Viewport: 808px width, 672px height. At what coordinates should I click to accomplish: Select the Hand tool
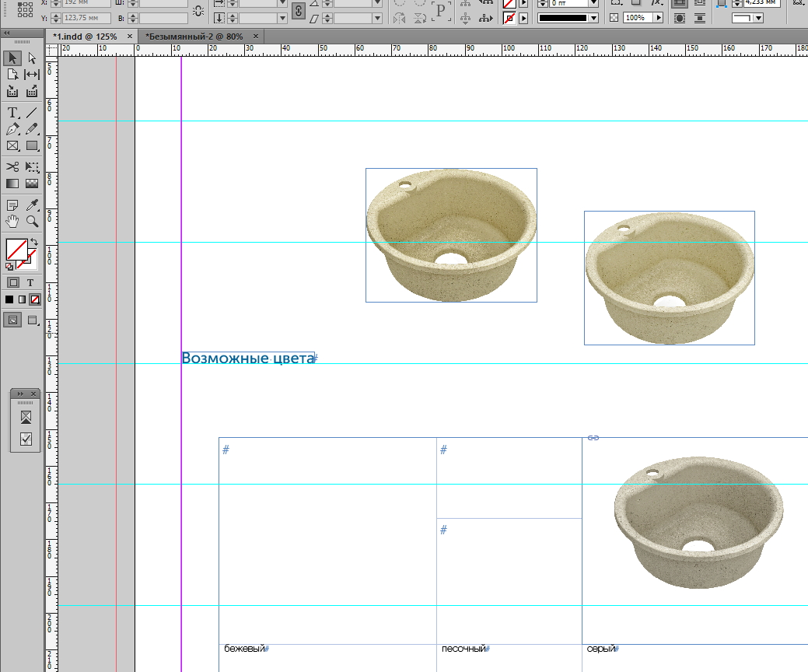pos(12,222)
